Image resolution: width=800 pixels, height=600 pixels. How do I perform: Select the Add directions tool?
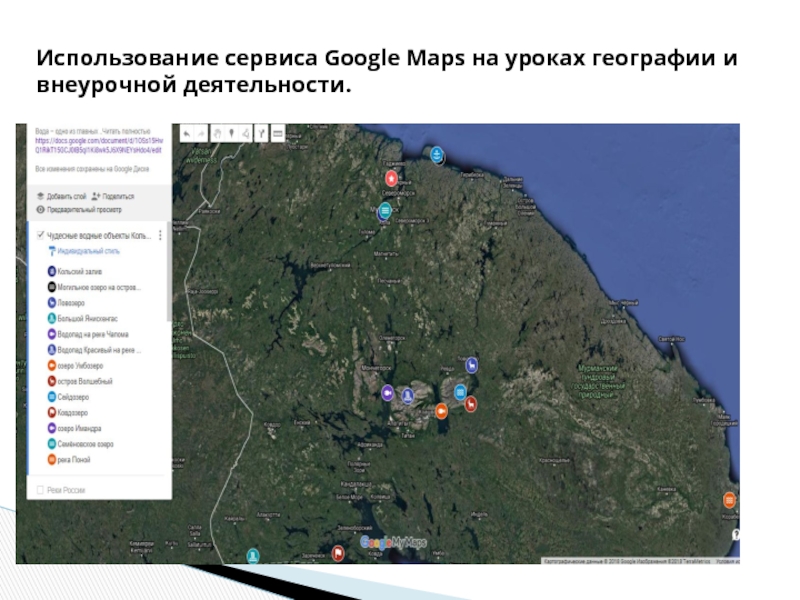(x=261, y=132)
